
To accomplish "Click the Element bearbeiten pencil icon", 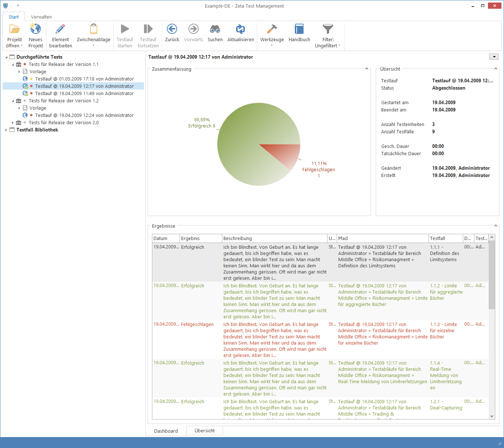I will point(60,29).
